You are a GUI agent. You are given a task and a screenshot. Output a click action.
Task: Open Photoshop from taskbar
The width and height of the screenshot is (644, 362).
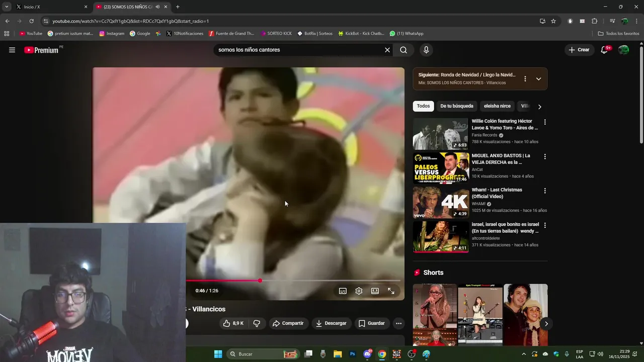353,354
